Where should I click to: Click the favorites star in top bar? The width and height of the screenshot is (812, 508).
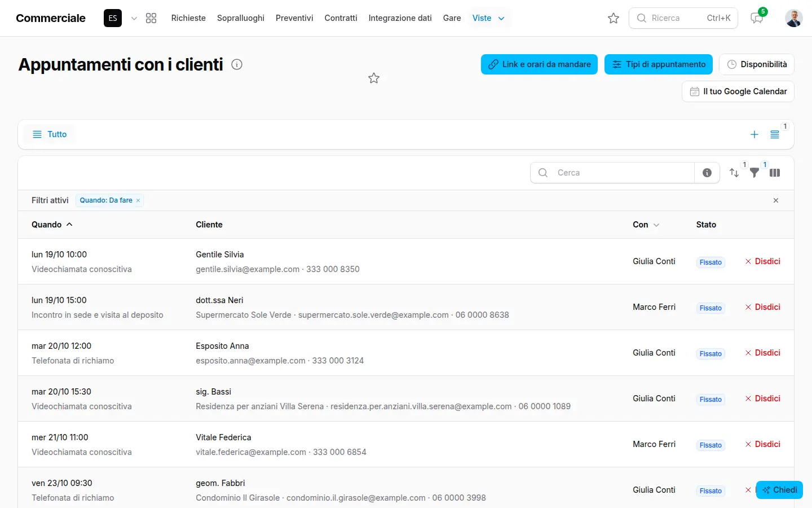point(614,18)
